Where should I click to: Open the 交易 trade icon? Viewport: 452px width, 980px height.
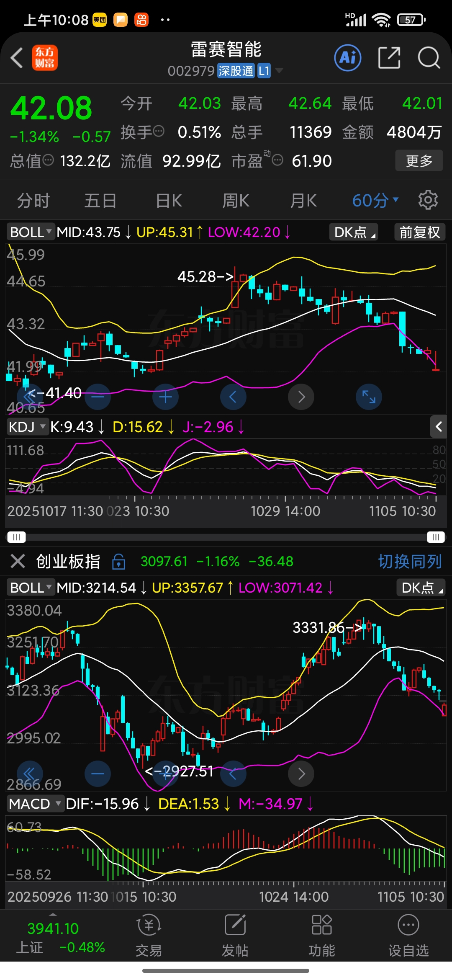pyautogui.click(x=149, y=936)
